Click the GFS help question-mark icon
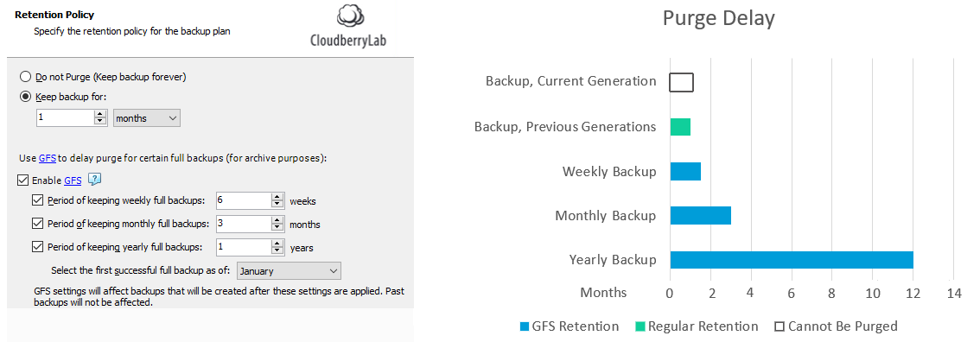The image size is (980, 342). (94, 180)
